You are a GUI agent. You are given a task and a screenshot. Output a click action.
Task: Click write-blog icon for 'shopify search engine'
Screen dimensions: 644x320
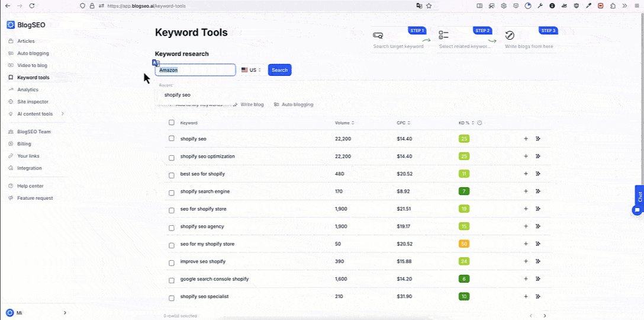tap(538, 191)
